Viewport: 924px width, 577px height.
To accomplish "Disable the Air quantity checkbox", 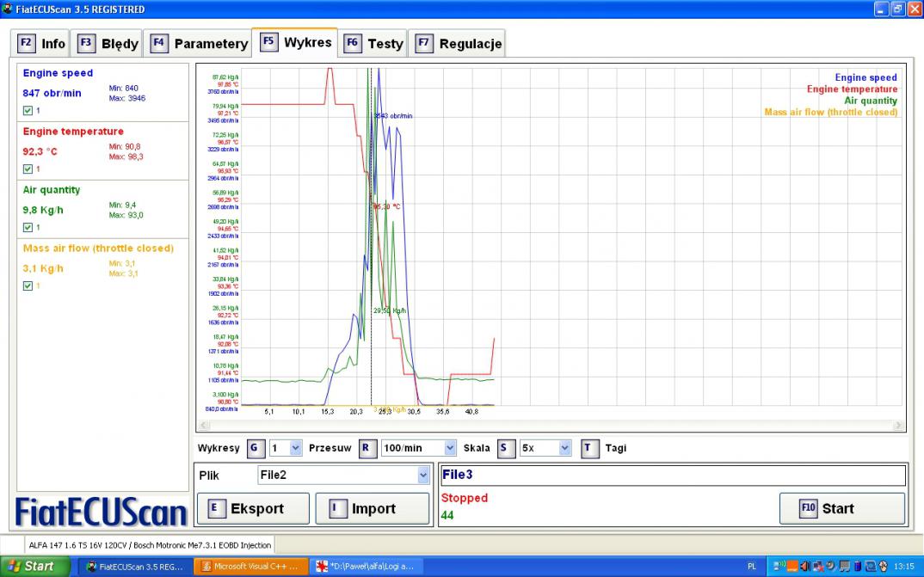I will coord(28,228).
